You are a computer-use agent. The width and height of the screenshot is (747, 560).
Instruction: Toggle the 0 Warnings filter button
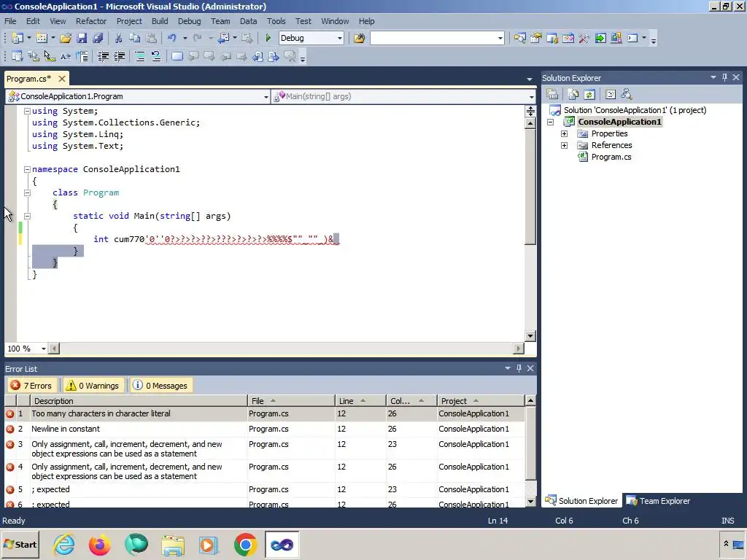(93, 385)
